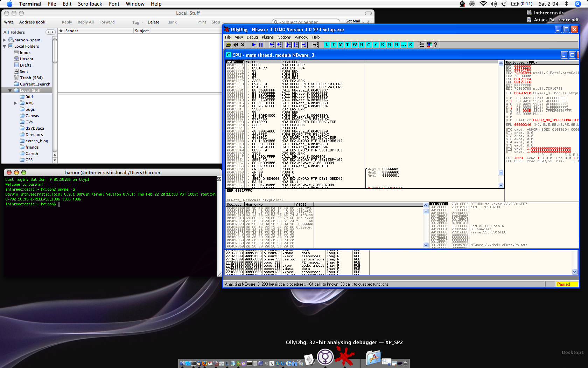Show the Breakpoints window (B icon)
The width and height of the screenshot is (588, 368).
coord(389,45)
